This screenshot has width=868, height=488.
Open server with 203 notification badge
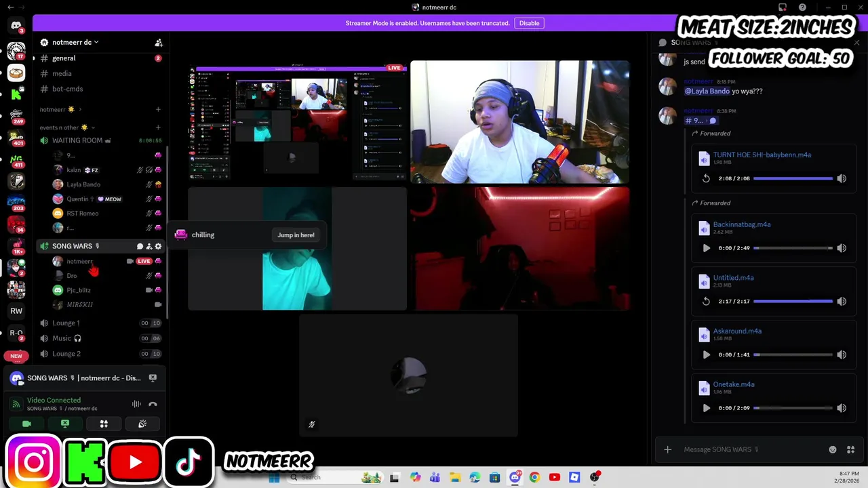tap(16, 203)
